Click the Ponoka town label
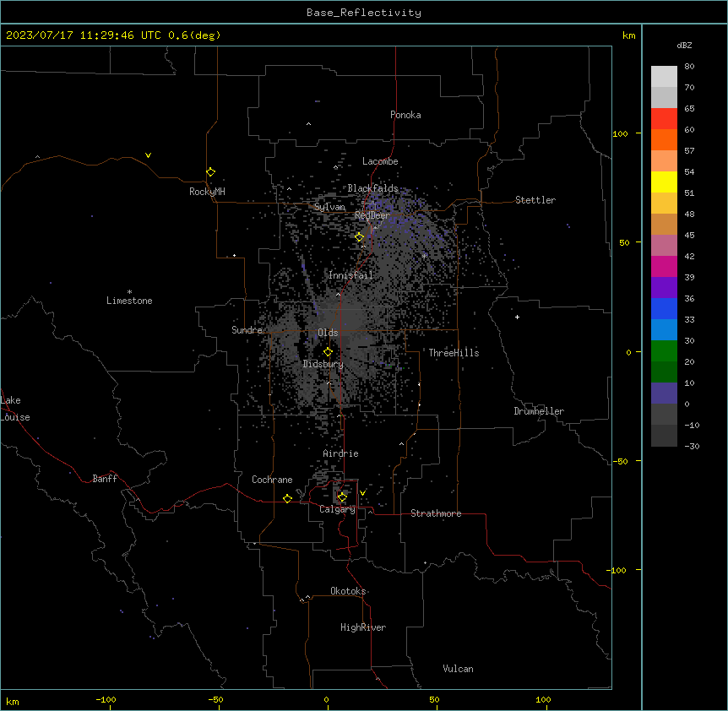 405,115
